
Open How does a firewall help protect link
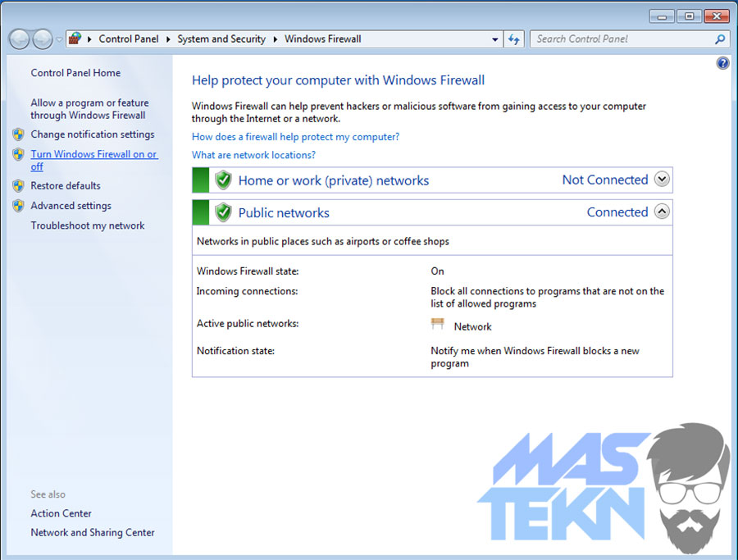(295, 137)
